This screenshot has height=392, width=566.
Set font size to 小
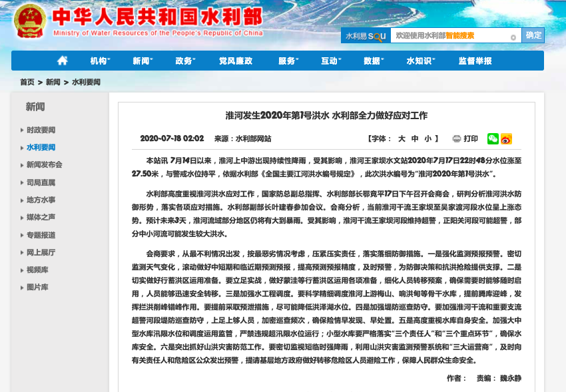[427, 139]
